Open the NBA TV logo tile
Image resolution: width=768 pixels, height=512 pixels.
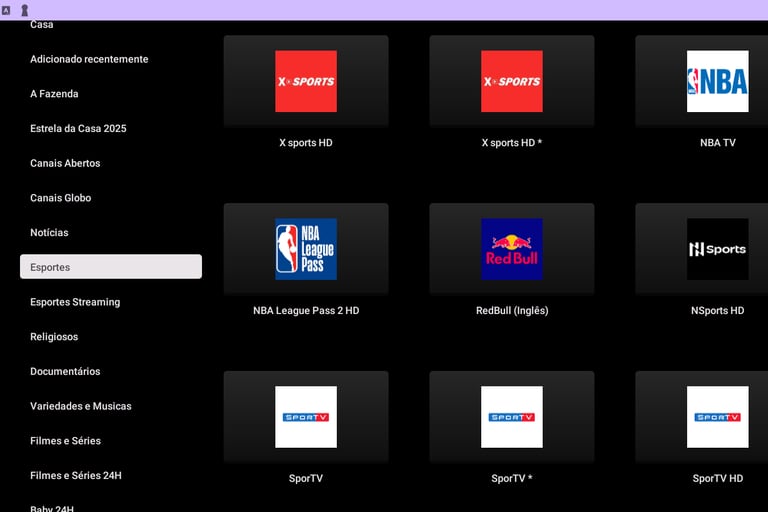pos(702,81)
